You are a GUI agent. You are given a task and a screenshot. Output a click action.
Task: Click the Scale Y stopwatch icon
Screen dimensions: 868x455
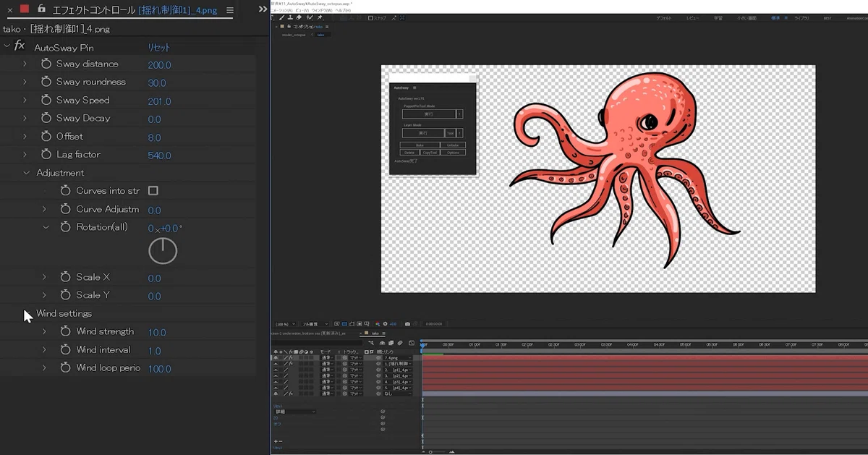coord(66,295)
